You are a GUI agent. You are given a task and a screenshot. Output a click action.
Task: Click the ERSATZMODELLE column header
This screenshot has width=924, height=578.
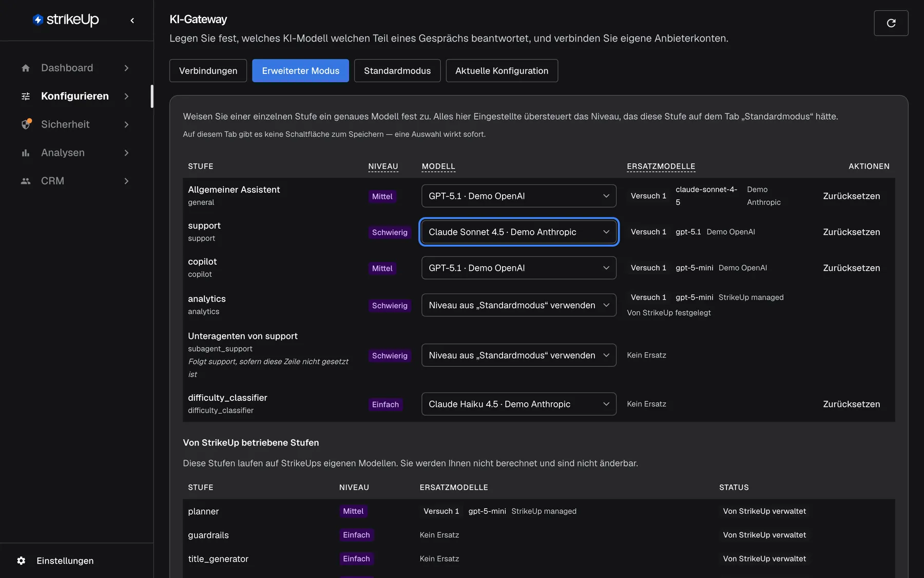pos(661,166)
